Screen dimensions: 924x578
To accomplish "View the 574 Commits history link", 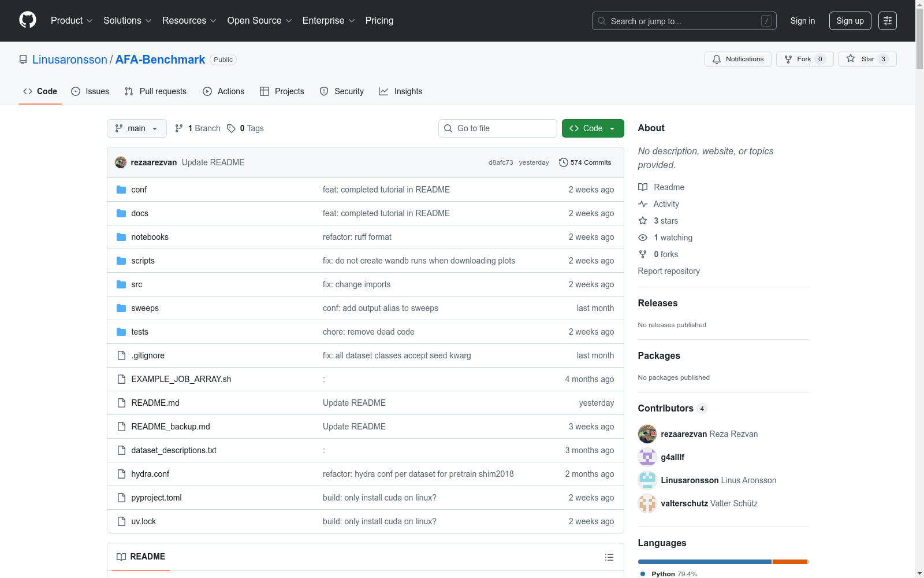I will tap(585, 162).
